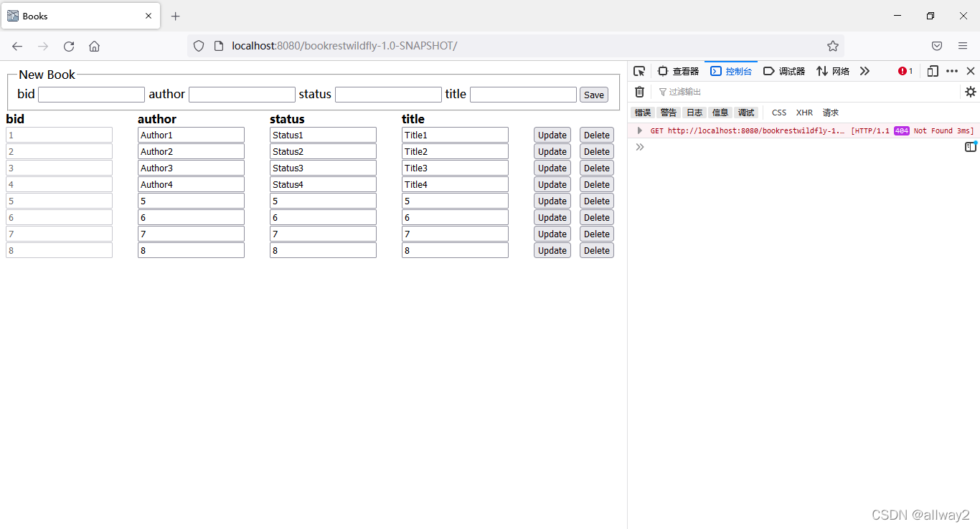Switch console to multi-line editor mode

pos(970,146)
